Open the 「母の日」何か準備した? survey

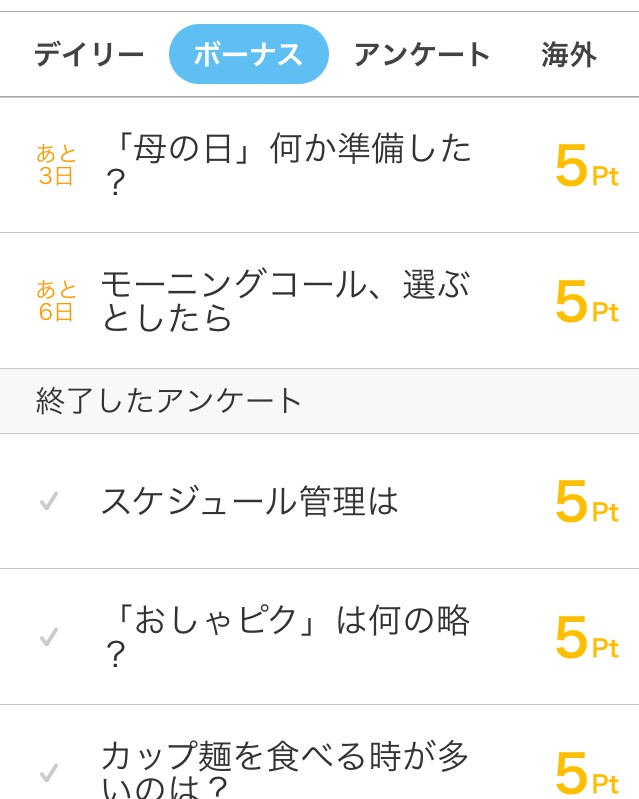click(x=286, y=165)
